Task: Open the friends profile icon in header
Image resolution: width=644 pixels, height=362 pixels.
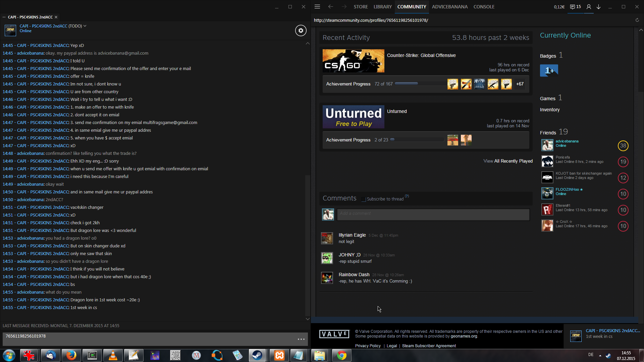Action: pyautogui.click(x=589, y=7)
